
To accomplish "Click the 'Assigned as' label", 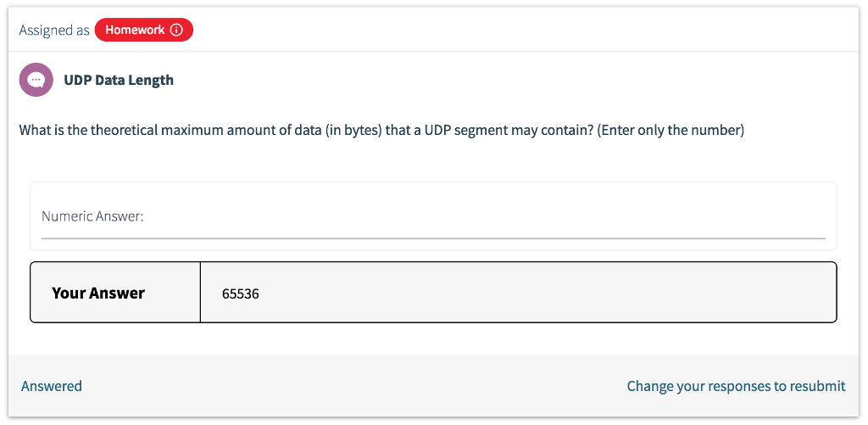I will click(x=54, y=30).
